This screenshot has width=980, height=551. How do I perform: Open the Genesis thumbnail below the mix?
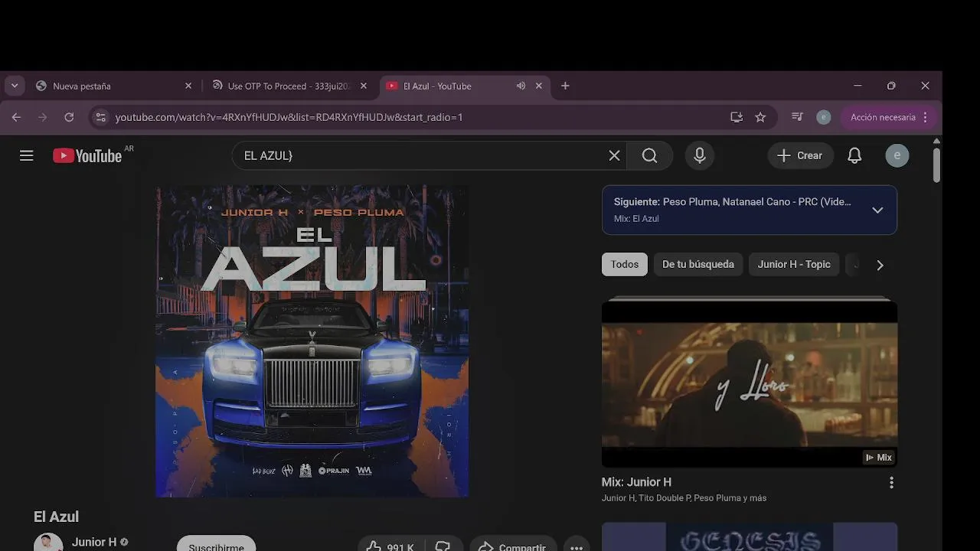coord(750,536)
